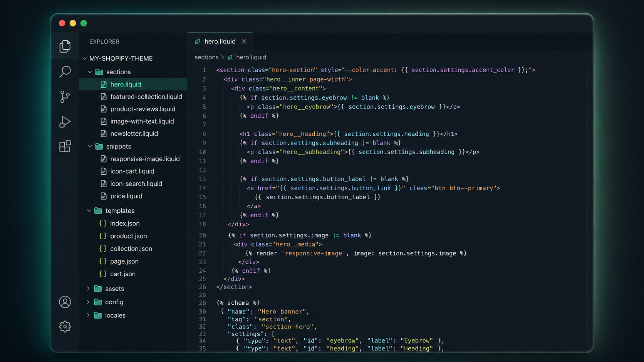The image size is (644, 362).
Task: Click the file icon beside newsletter.liquid
Action: tap(103, 133)
